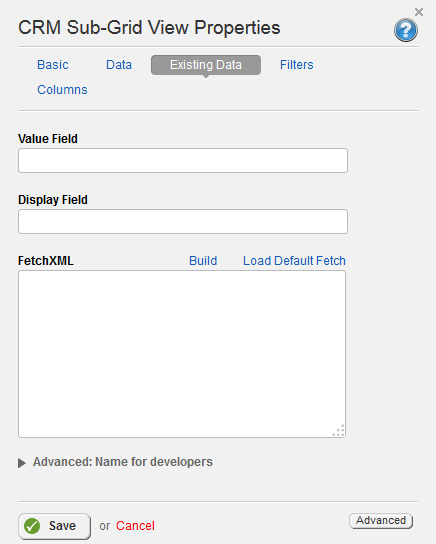This screenshot has height=544, width=436.
Task: Open the Advanced button at bottom right
Action: point(381,521)
